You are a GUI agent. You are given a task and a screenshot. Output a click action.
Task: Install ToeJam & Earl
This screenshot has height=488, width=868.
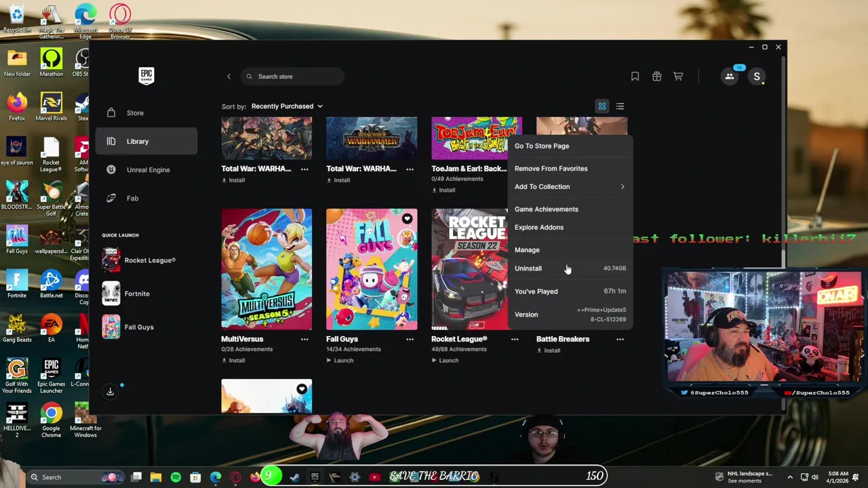click(x=443, y=190)
